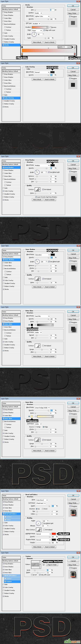Click the style preview thumbnail in Stroke dialog

click(x=73, y=23)
